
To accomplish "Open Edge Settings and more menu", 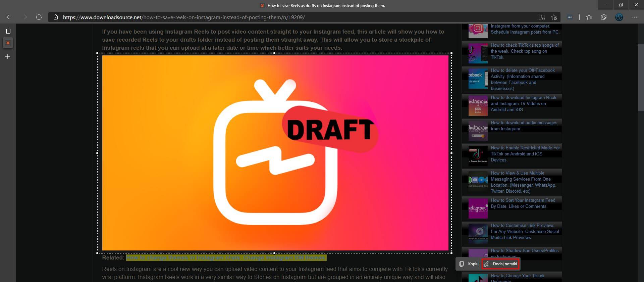I will pos(634,17).
